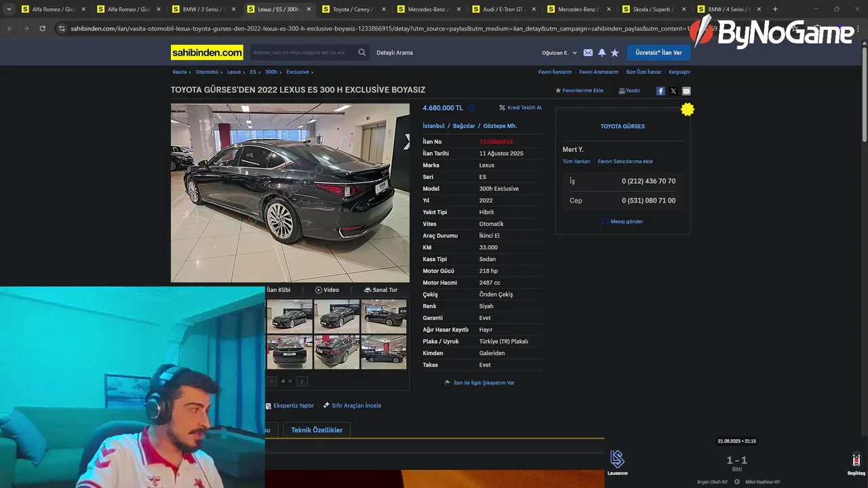Switch to the Alfa Romeo first tab
Viewport: 868px width, 488px height.
[x=53, y=9]
